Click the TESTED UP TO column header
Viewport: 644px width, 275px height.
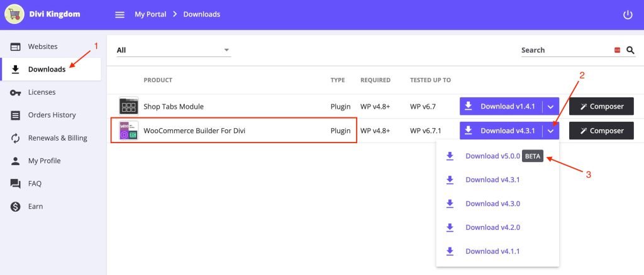pos(430,80)
